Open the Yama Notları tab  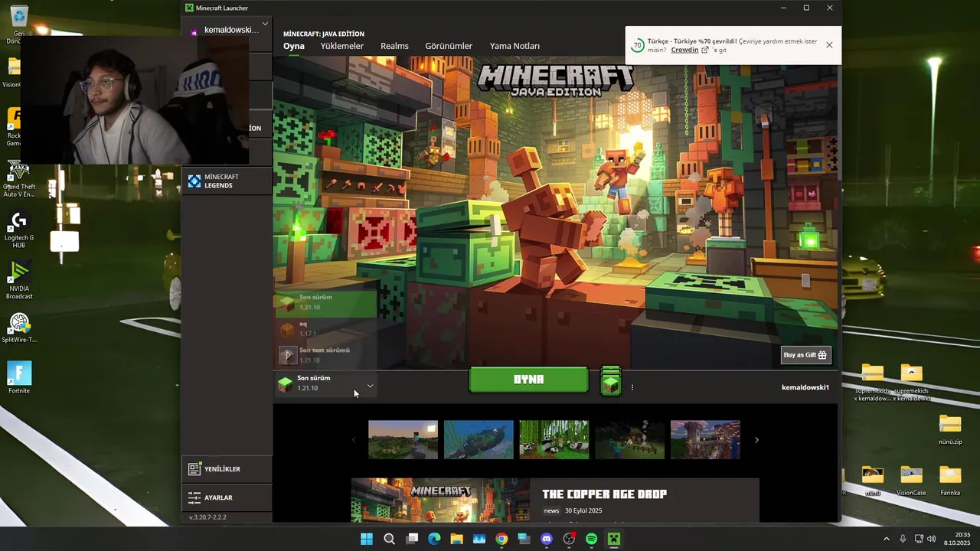coord(514,46)
